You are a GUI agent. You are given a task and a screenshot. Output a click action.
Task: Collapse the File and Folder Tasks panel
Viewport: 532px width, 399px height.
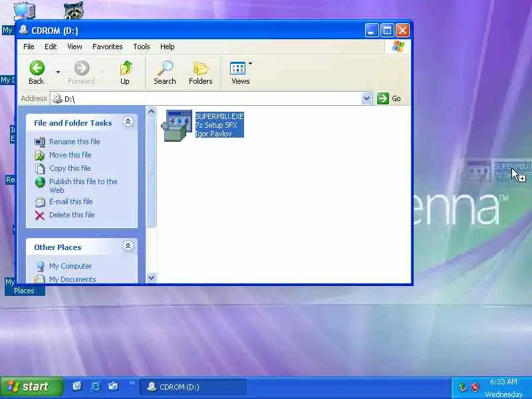[x=128, y=122]
